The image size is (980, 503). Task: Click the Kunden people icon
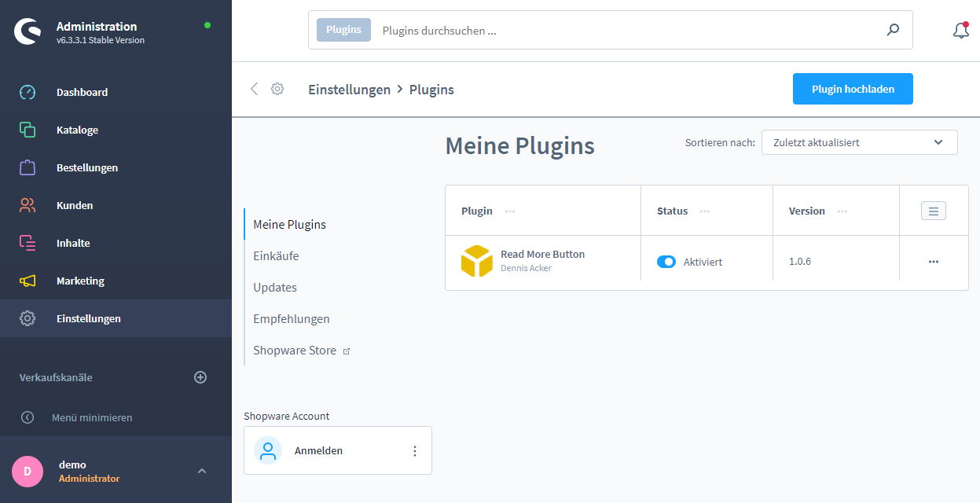(28, 205)
